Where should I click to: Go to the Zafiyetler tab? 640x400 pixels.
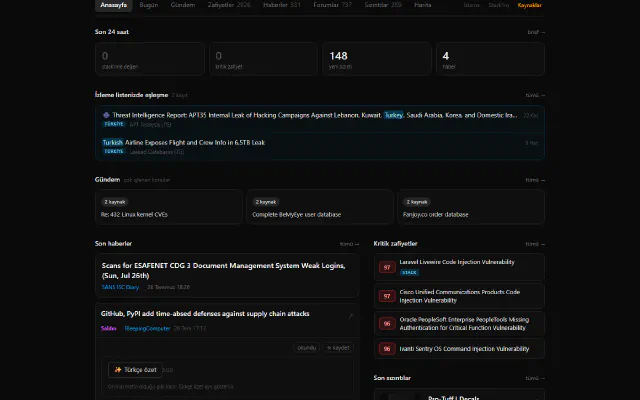point(229,5)
